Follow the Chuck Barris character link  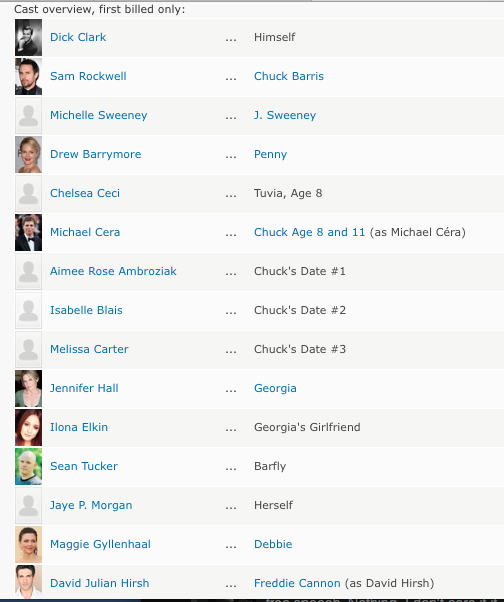pos(289,76)
